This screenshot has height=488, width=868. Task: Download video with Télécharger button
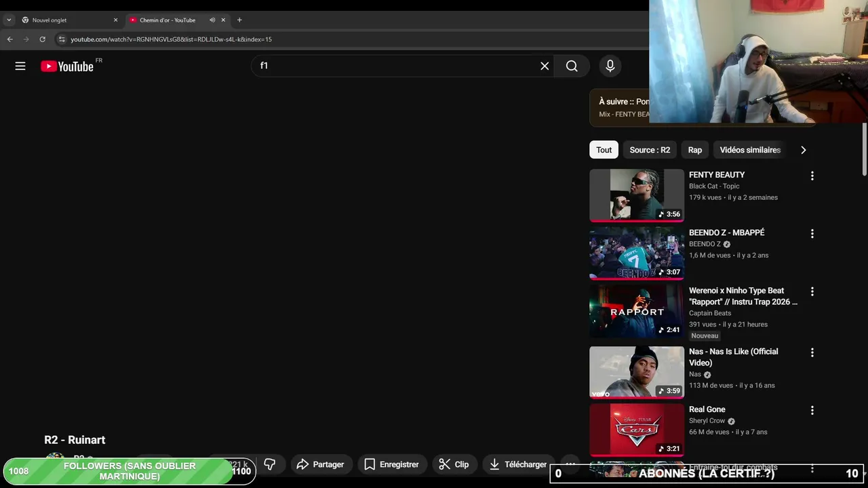pos(518,464)
